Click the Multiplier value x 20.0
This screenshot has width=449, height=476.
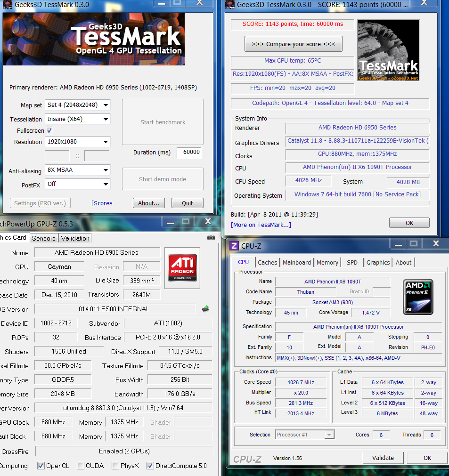tap(301, 393)
